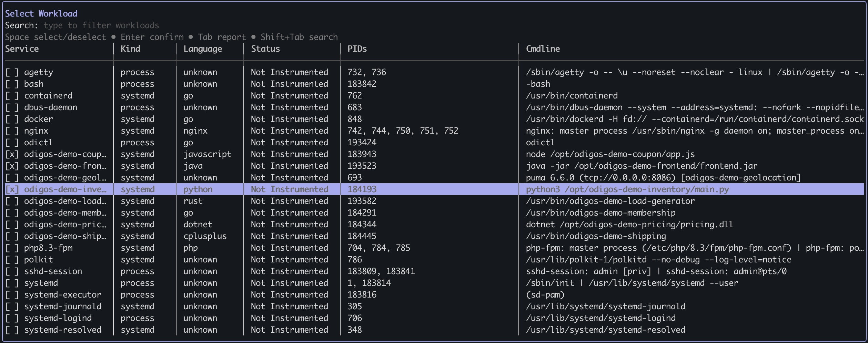This screenshot has height=343, width=868.
Task: Select the javascript language cell
Action: 208,154
